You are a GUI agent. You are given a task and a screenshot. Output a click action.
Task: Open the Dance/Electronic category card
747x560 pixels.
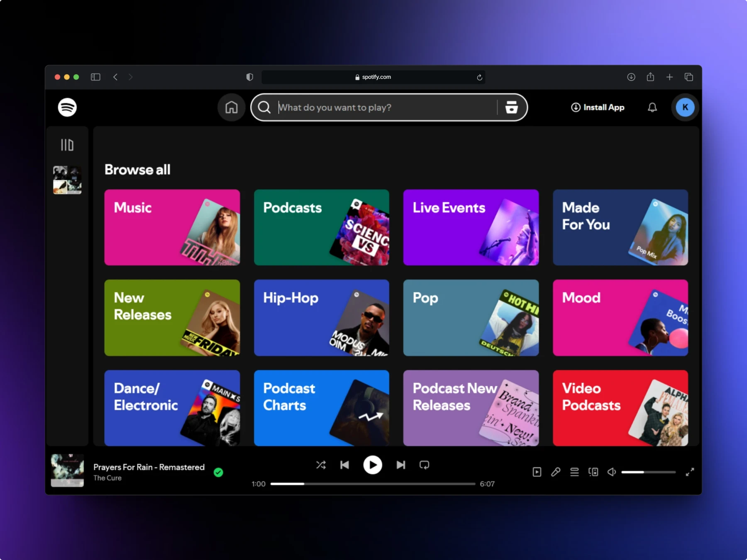[x=172, y=408]
